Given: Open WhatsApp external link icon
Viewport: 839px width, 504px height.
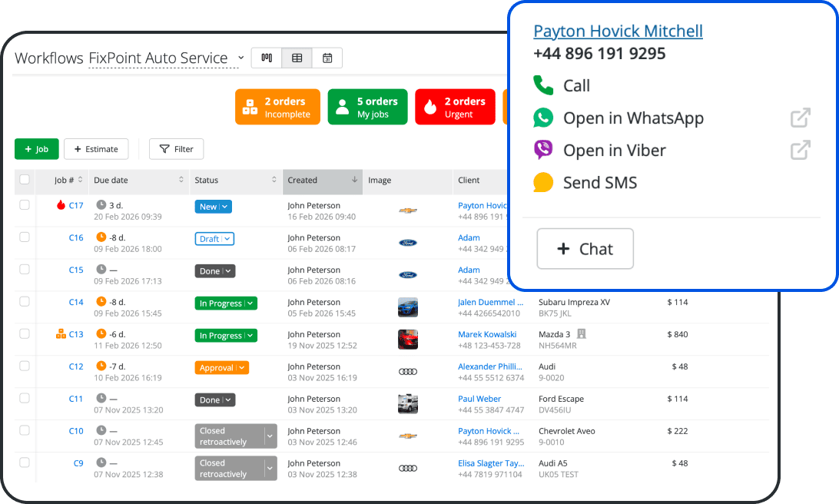Looking at the screenshot, I should click(800, 118).
